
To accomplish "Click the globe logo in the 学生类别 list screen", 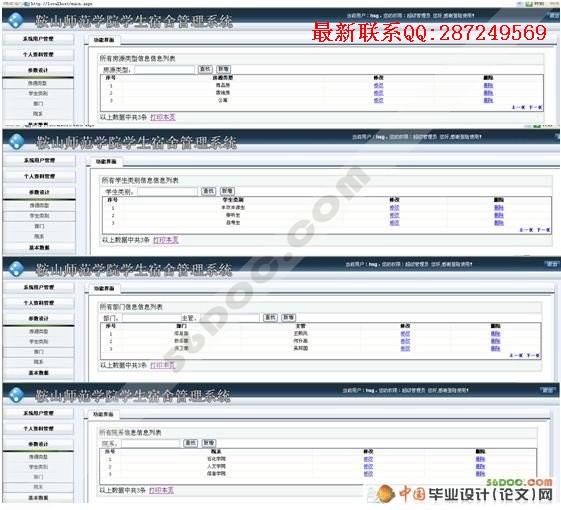I will [16, 142].
